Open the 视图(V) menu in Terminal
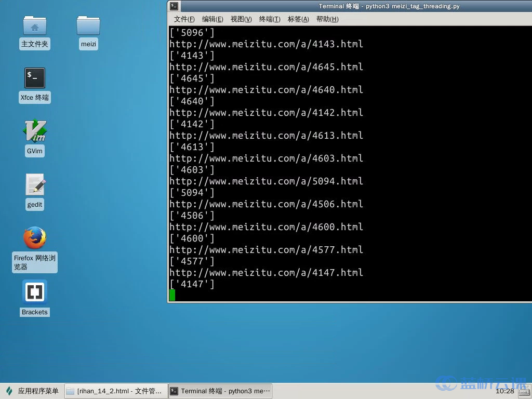This screenshot has height=399, width=532. point(241,19)
